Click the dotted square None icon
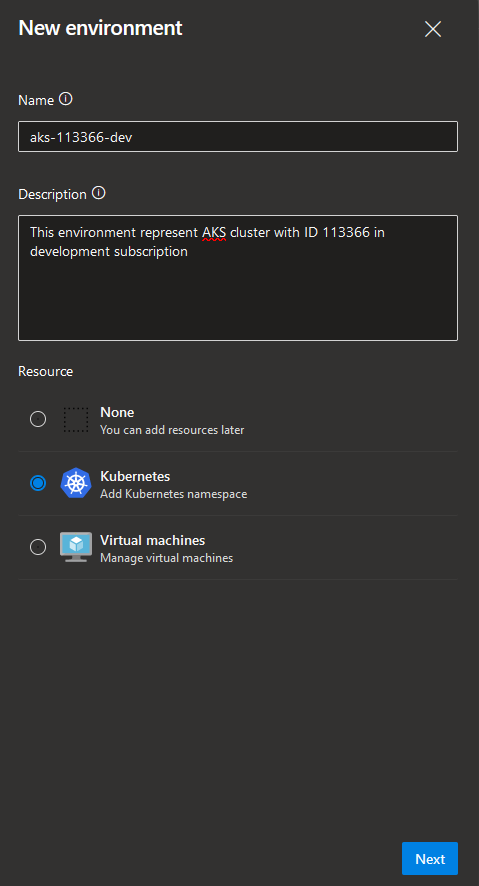 pyautogui.click(x=76, y=419)
